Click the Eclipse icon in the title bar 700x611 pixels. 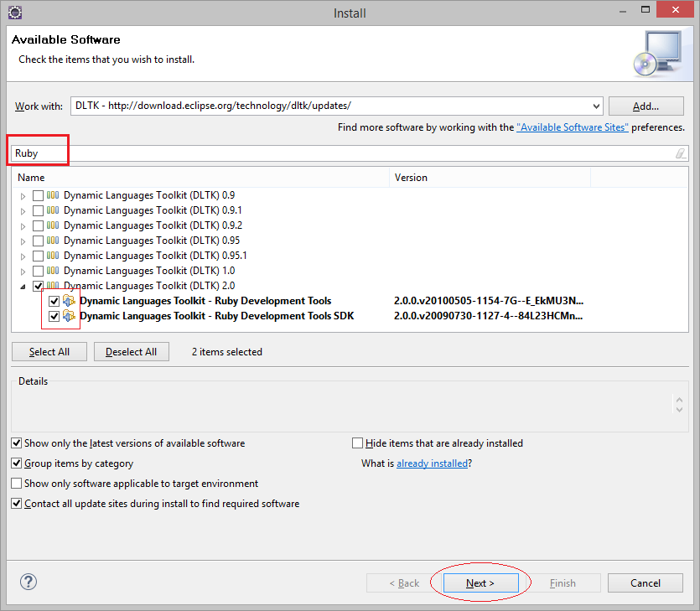pyautogui.click(x=15, y=13)
